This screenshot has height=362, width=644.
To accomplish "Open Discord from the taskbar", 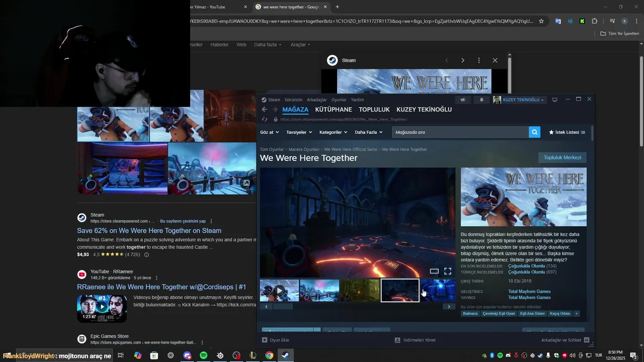I will [188, 355].
